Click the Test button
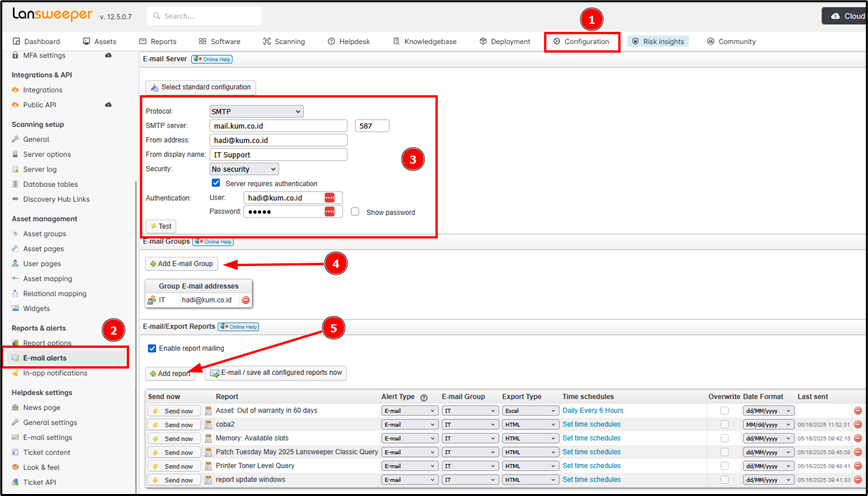Image resolution: width=868 pixels, height=496 pixels. (x=161, y=226)
